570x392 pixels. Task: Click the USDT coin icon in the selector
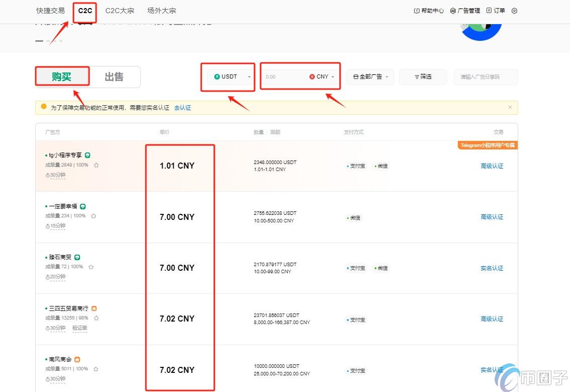(218, 76)
